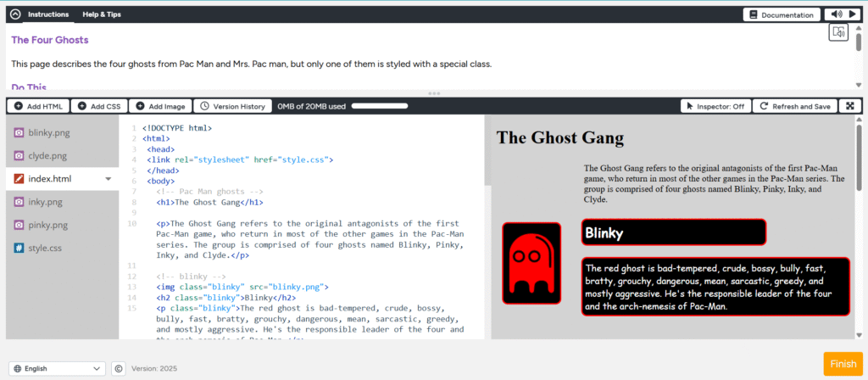Expand the preview to full screen

849,106
